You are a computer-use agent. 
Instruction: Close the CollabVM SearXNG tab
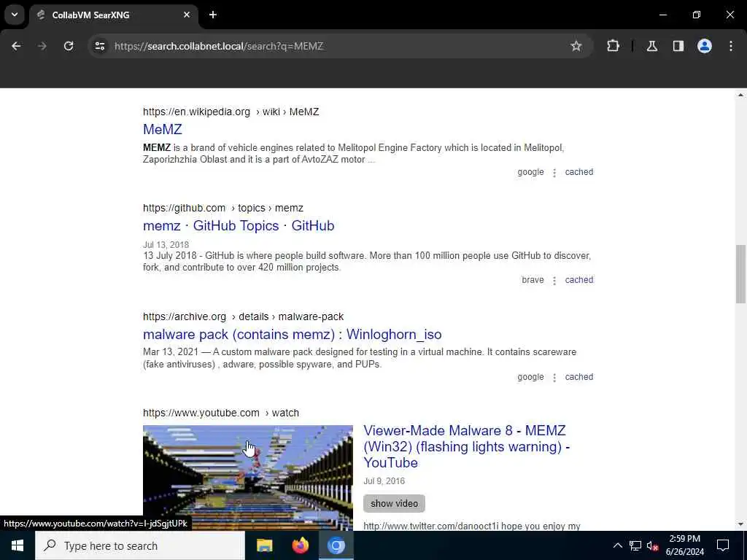coord(187,15)
